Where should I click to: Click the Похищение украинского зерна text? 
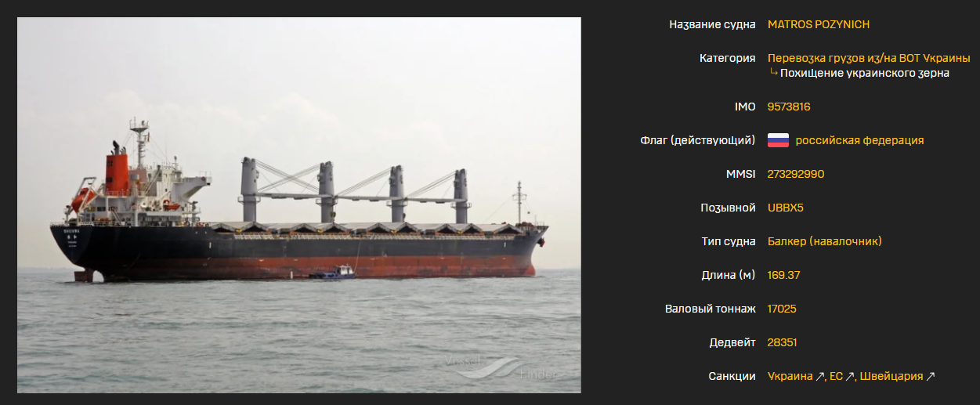865,73
